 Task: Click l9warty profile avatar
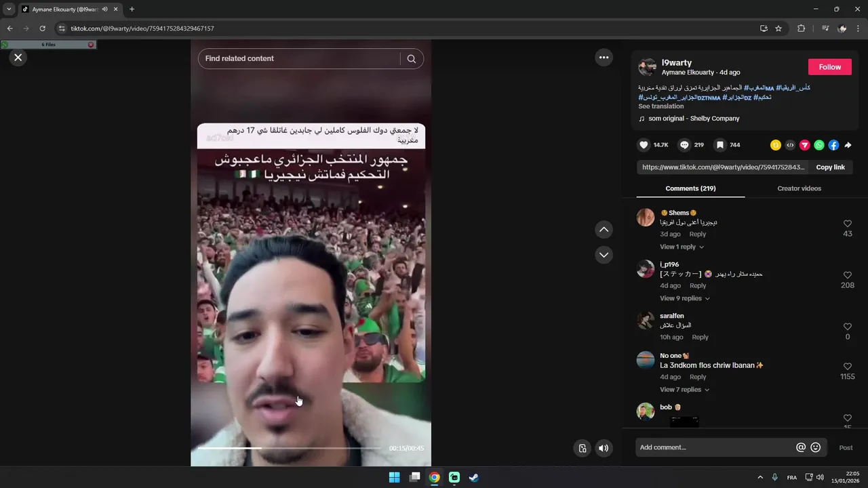647,67
